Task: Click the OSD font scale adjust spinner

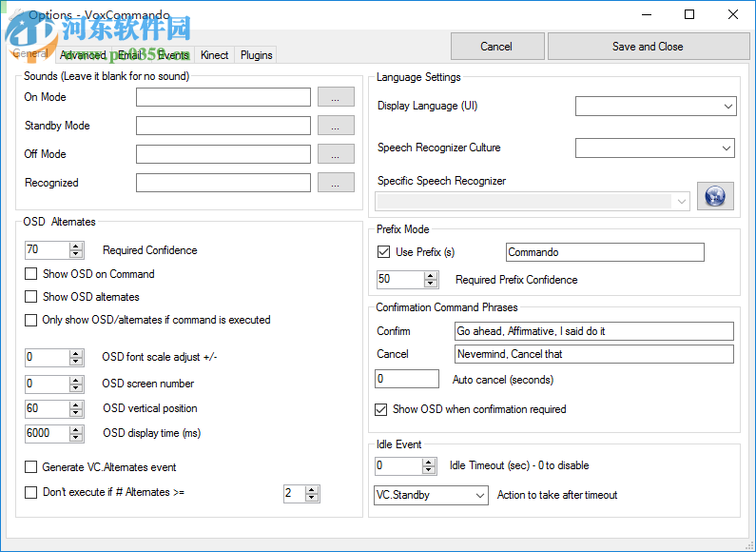Action: click(x=76, y=358)
